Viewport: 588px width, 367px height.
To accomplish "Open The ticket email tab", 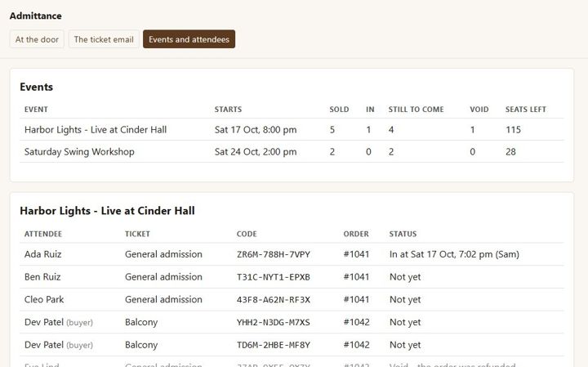I will tap(104, 39).
